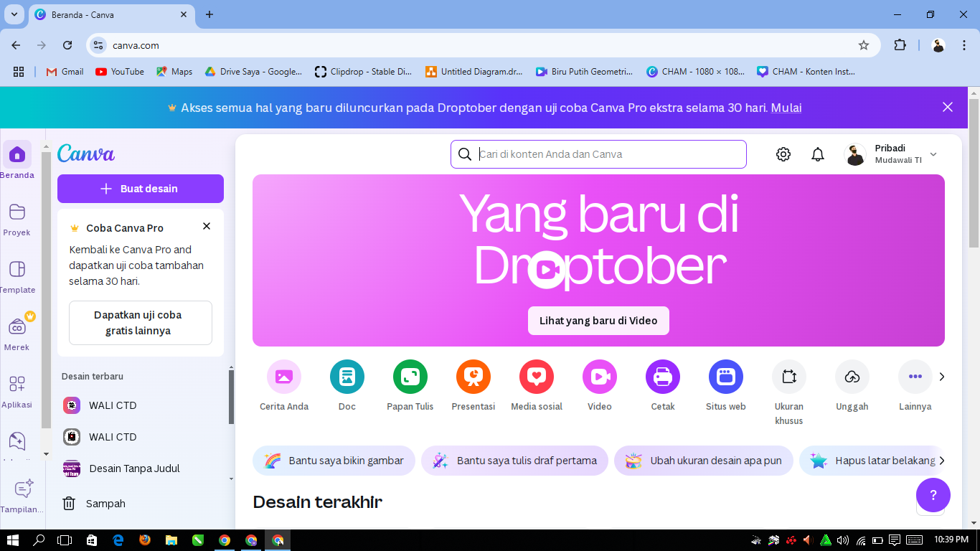Open the Maps bookmark
The image size is (980, 551).
(x=174, y=72)
